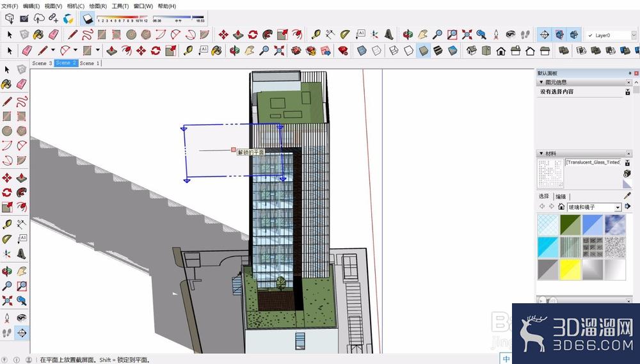Go to materials home icon
Viewport: 640px width, 364px height.
[x=561, y=207]
